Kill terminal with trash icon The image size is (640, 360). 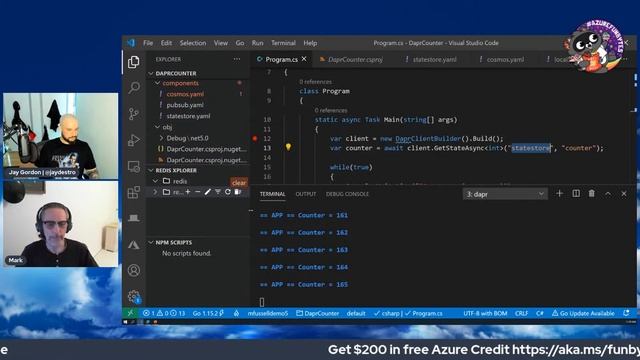[591, 193]
